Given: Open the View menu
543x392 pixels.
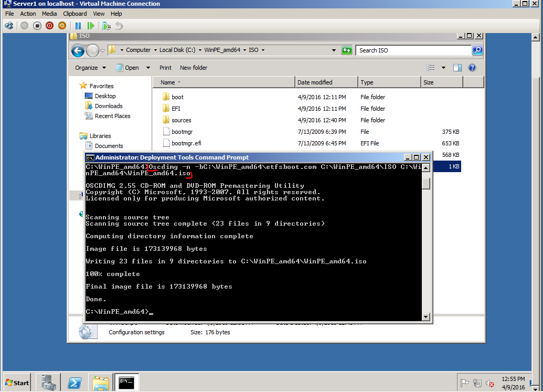Looking at the screenshot, I should point(99,14).
